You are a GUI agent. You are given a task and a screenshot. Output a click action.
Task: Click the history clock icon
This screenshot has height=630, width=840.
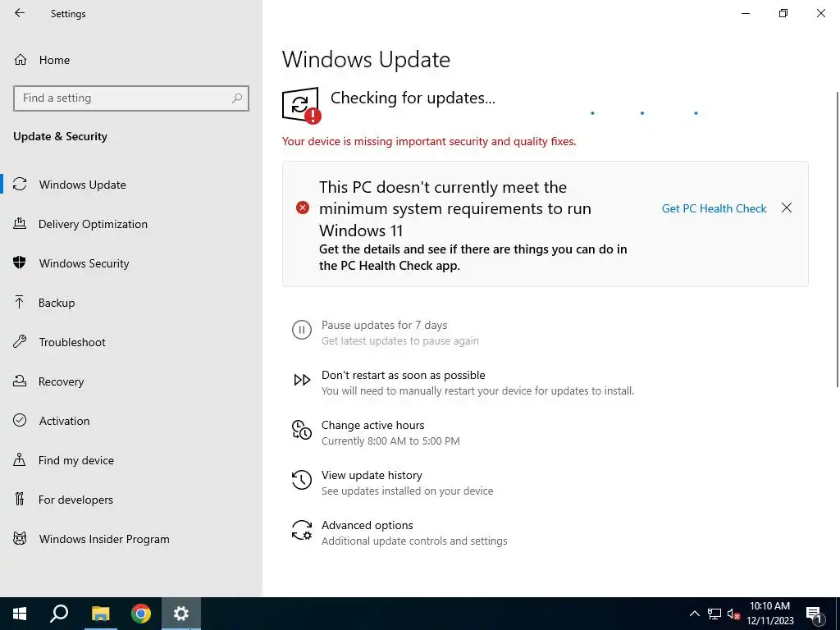[302, 479]
